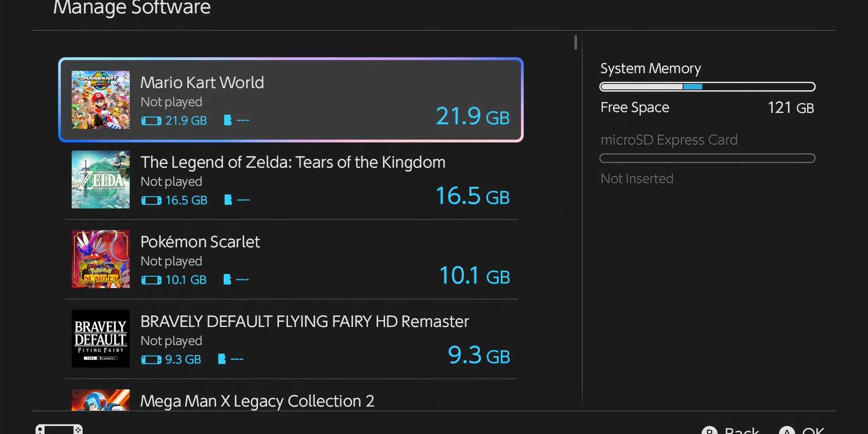Open the Mario Kart World game icon
The width and height of the screenshot is (868, 434).
[x=100, y=100]
